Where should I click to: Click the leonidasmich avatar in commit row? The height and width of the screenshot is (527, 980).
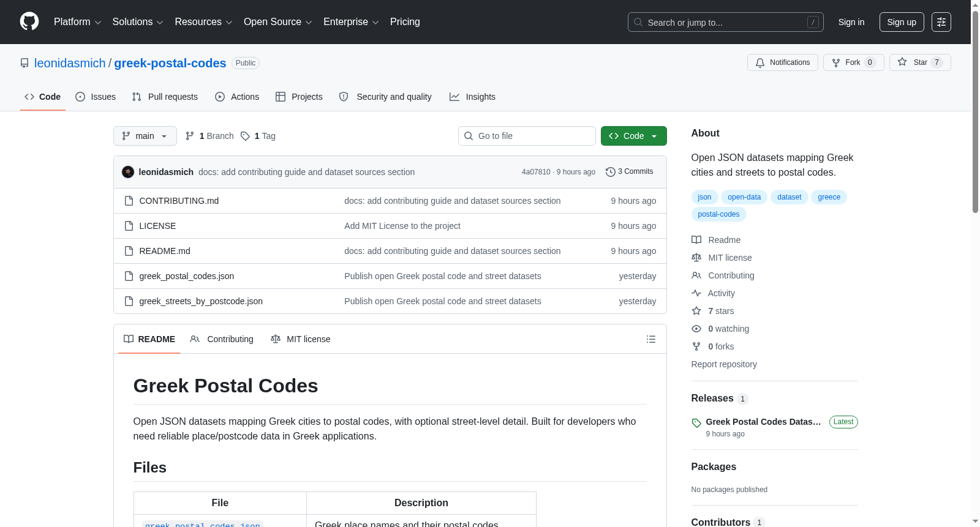point(128,172)
